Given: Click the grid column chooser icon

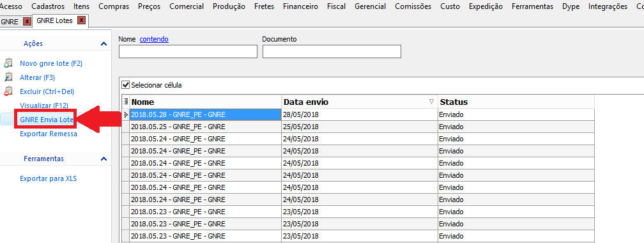Looking at the screenshot, I should coord(126,102).
